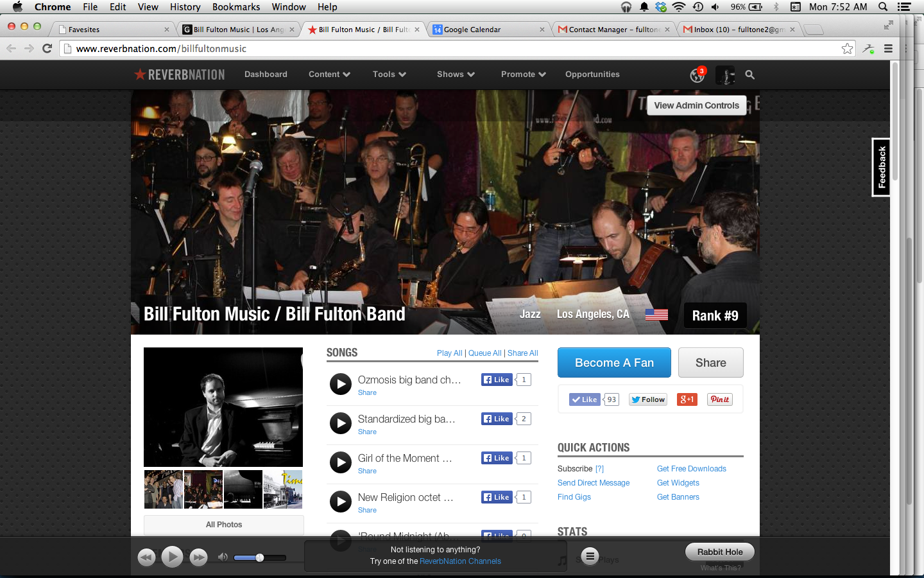Viewport: 924px width, 578px height.
Task: Switch to the Contact Manager tab
Action: click(614, 30)
